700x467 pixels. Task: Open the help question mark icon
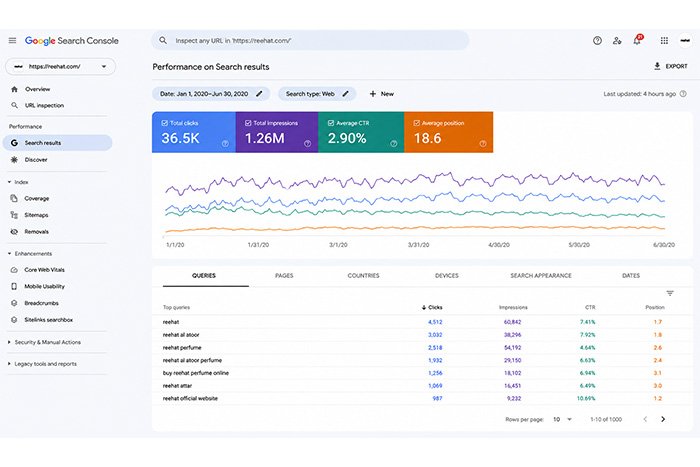click(597, 41)
